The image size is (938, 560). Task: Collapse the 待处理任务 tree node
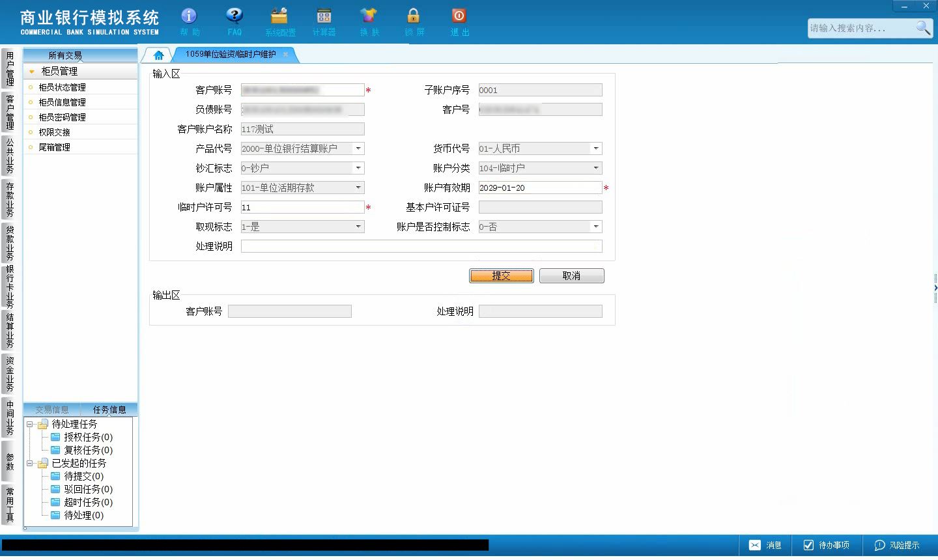29,424
